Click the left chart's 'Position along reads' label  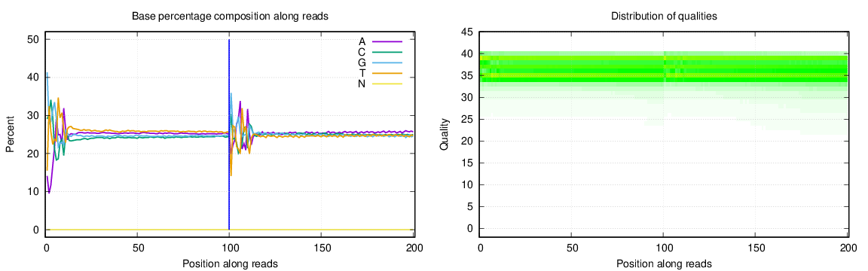(x=231, y=263)
